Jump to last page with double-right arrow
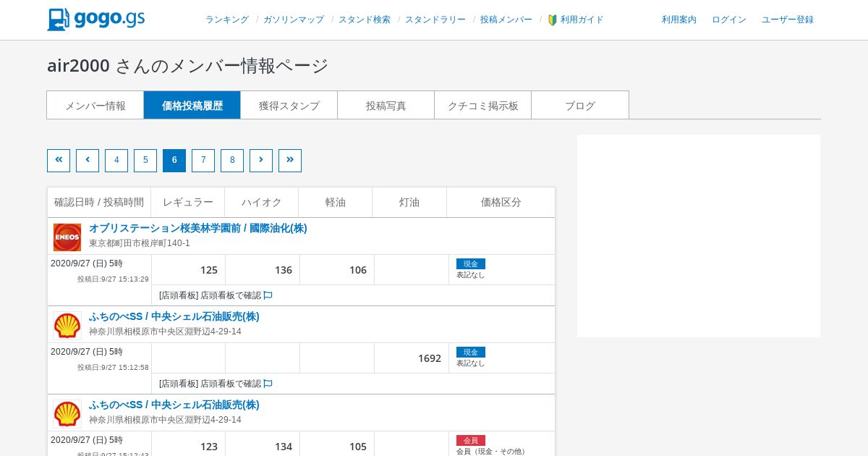This screenshot has height=456, width=868. click(x=290, y=161)
